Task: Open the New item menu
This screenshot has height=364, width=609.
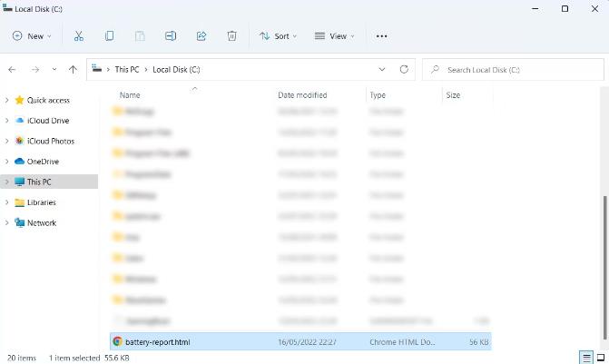Action: click(x=32, y=36)
